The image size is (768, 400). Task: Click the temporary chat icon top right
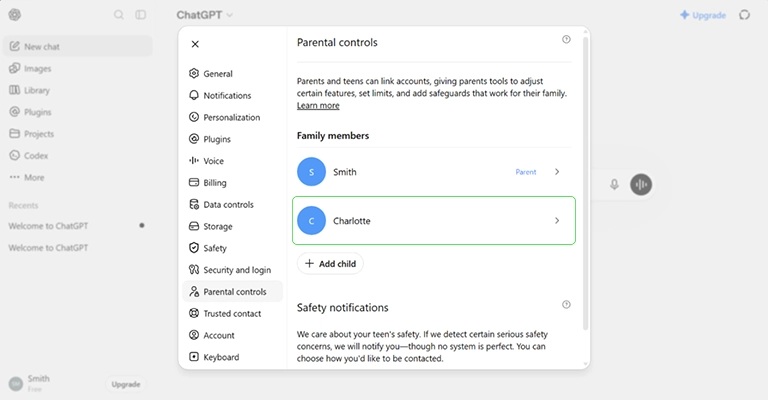(x=744, y=15)
